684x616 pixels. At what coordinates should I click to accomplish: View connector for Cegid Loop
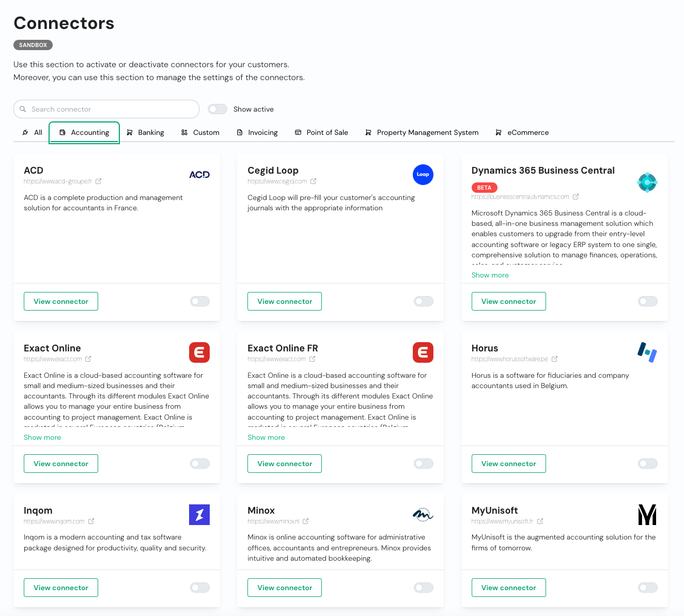285,301
